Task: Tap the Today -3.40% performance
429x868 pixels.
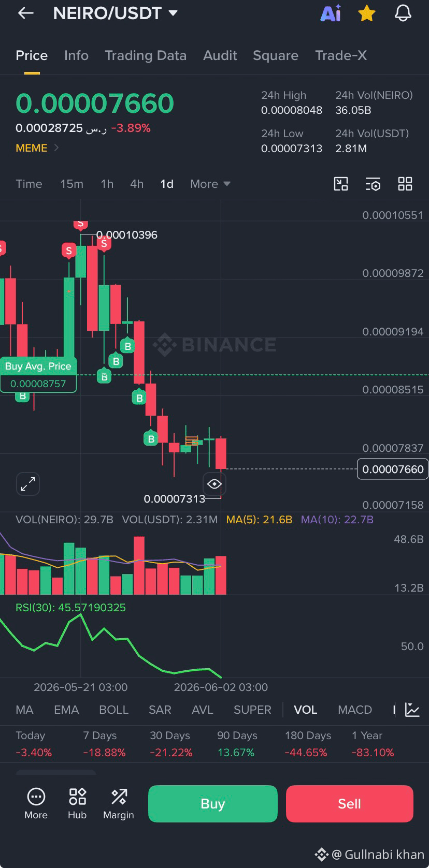Action: [34, 744]
